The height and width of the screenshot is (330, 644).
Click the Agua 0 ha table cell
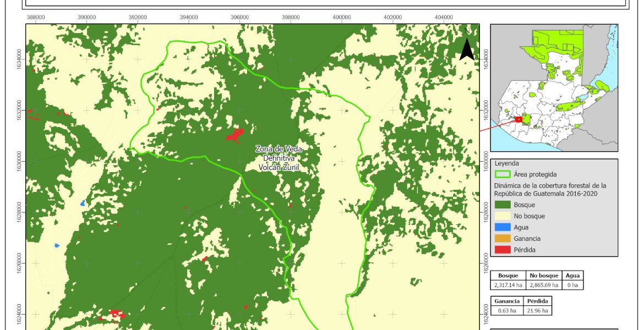click(572, 285)
